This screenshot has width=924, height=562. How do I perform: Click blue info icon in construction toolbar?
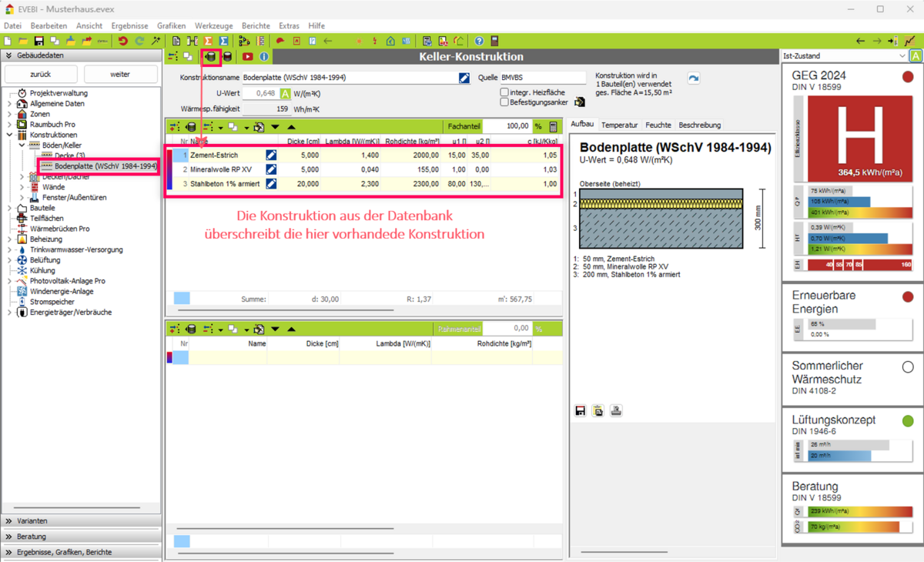[x=264, y=57]
